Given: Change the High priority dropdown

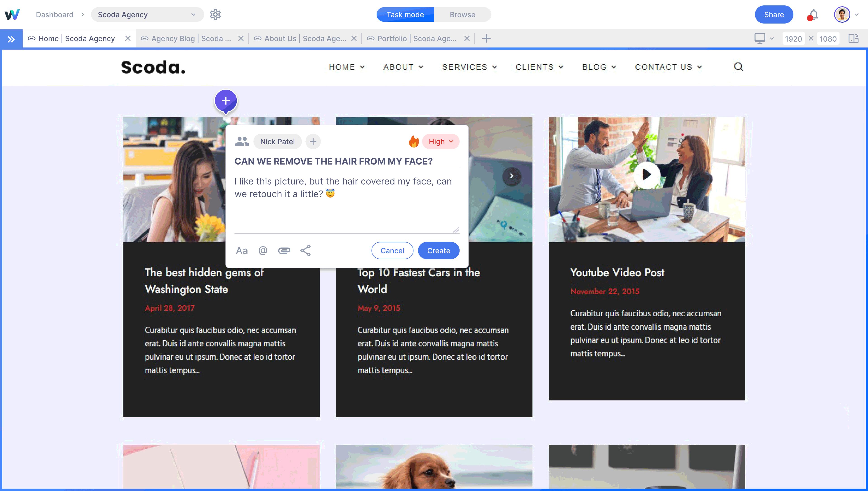Looking at the screenshot, I should click(x=441, y=141).
